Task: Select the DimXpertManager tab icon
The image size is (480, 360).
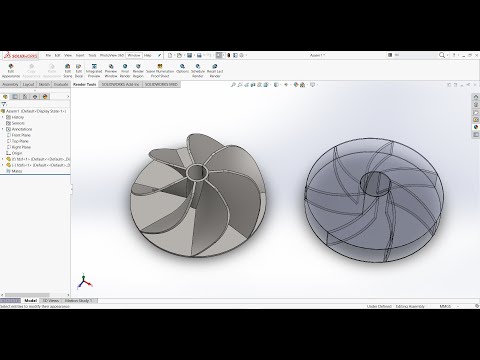Action: (x=35, y=97)
